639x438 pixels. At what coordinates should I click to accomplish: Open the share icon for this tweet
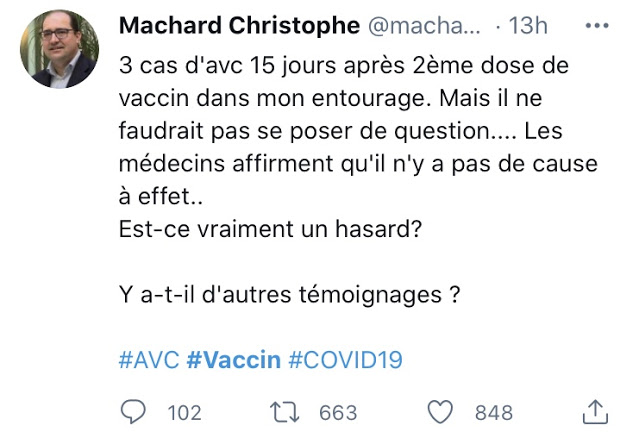(594, 412)
